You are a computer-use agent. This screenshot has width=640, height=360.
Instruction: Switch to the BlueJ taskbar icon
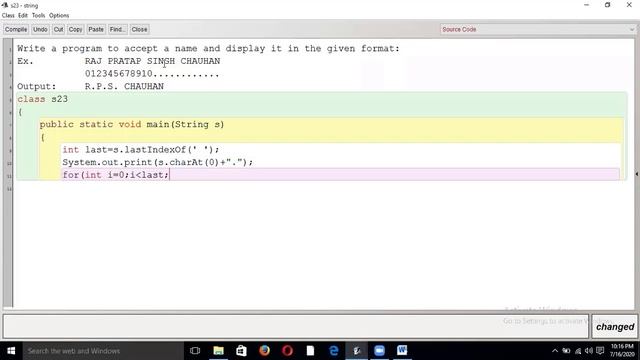pos(356,351)
